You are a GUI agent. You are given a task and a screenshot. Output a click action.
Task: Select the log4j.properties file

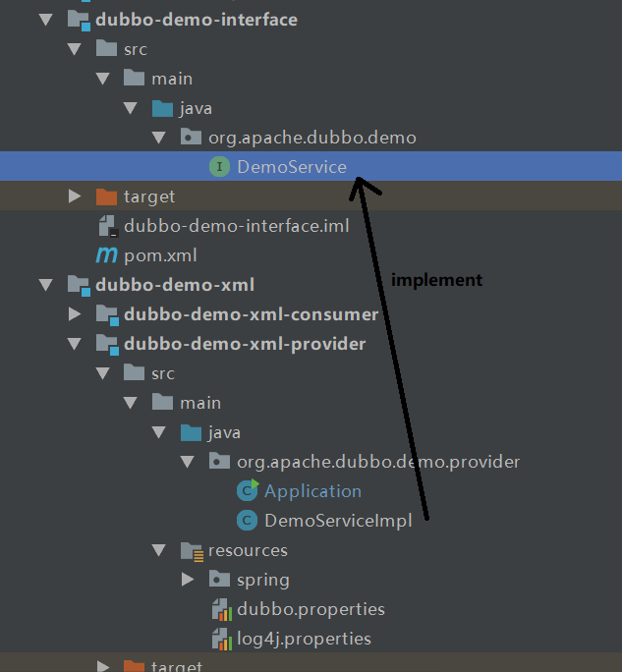pyautogui.click(x=304, y=639)
